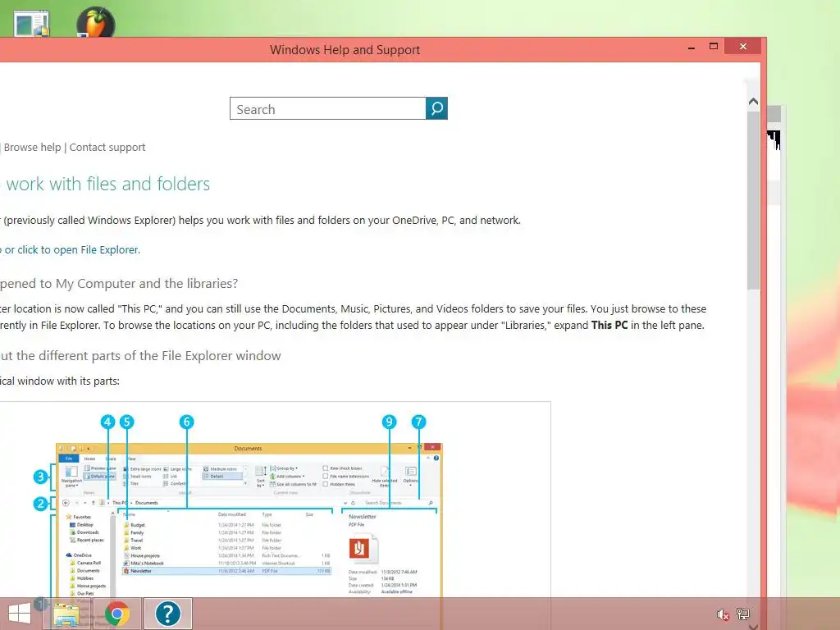Click the scrollbar up arrow in Help window
This screenshot has width=840, height=630.
click(753, 101)
